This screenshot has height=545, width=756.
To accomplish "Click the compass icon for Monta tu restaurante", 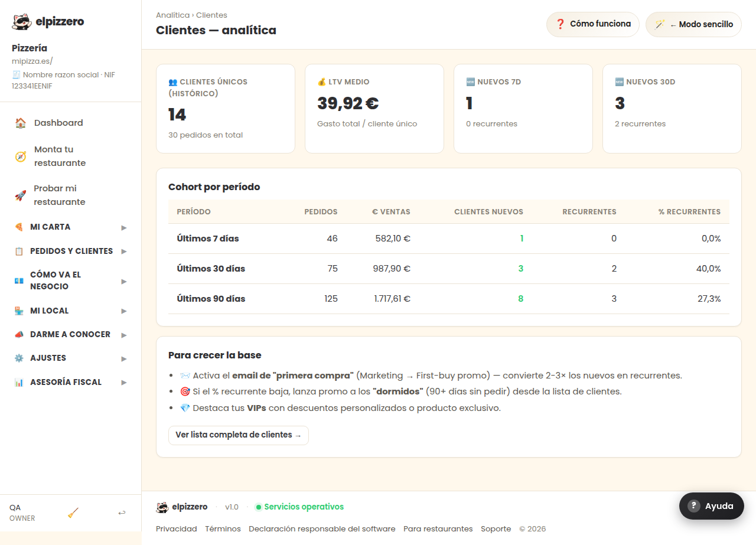I will [x=21, y=156].
